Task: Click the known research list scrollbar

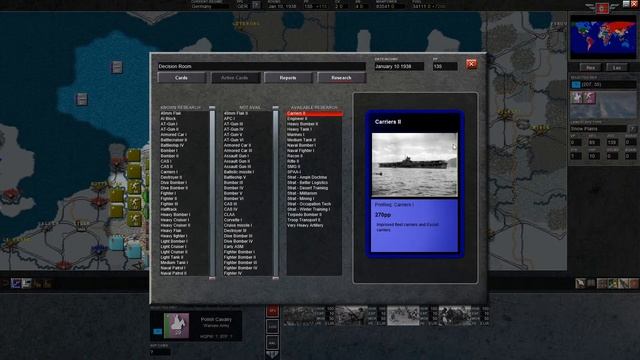Action: (x=212, y=193)
